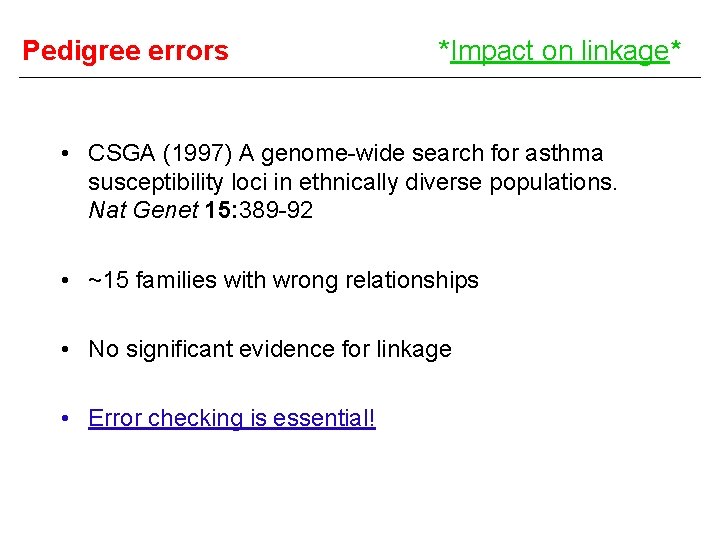This screenshot has height=540, width=720.
Task: Click the horizontal rule under the title
Action: 360,78
